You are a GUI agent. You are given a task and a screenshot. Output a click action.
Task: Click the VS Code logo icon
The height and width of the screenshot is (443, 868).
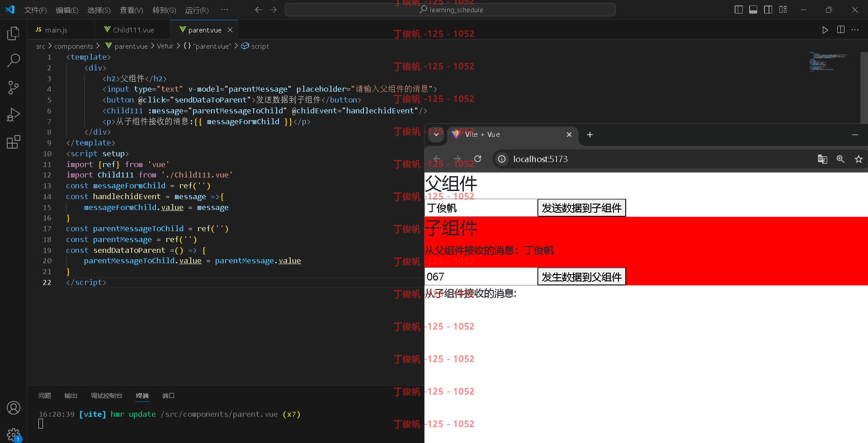tap(10, 9)
